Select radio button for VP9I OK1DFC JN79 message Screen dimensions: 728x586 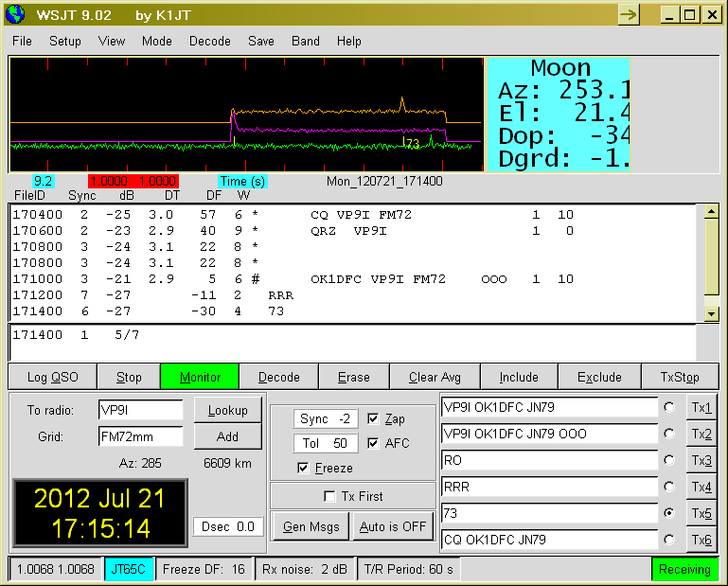point(669,407)
